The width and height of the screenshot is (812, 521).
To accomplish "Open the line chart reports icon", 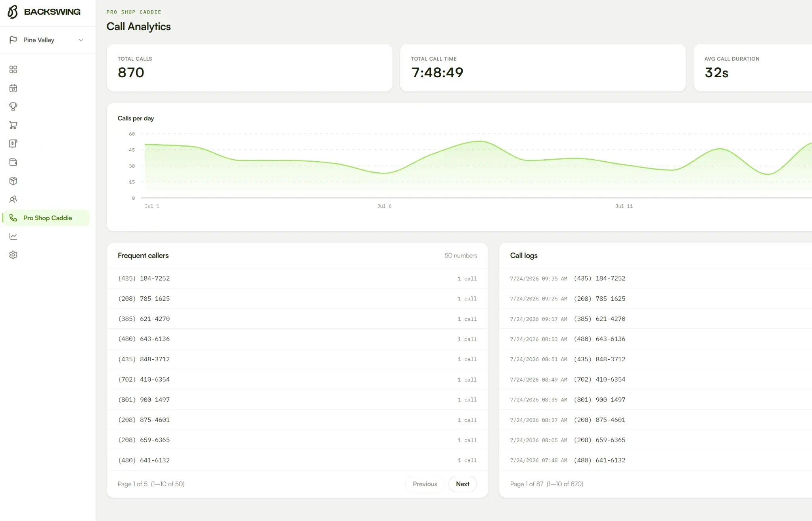I will [x=13, y=236].
